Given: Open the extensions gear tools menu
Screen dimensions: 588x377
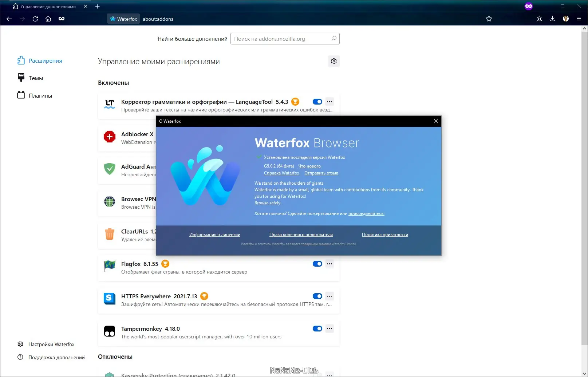Looking at the screenshot, I should click(334, 61).
